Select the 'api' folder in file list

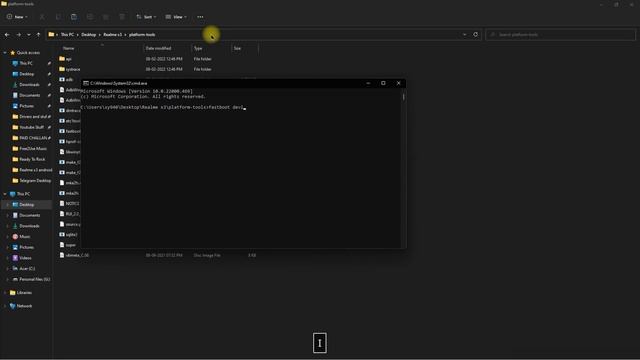69,59
